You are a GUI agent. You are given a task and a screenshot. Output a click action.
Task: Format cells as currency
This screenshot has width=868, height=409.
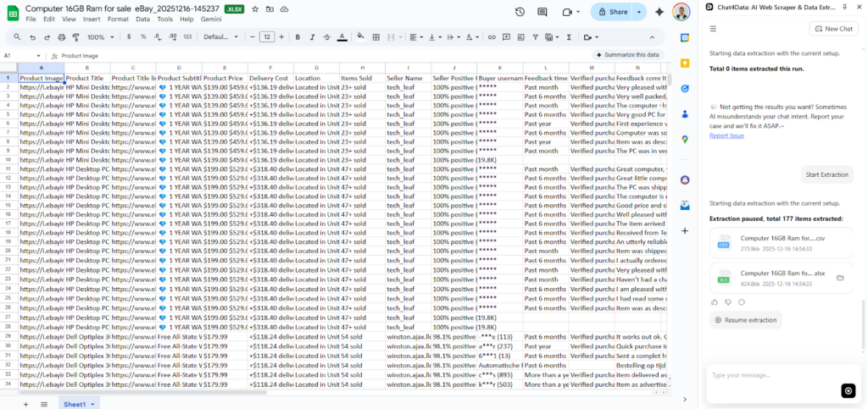(129, 37)
